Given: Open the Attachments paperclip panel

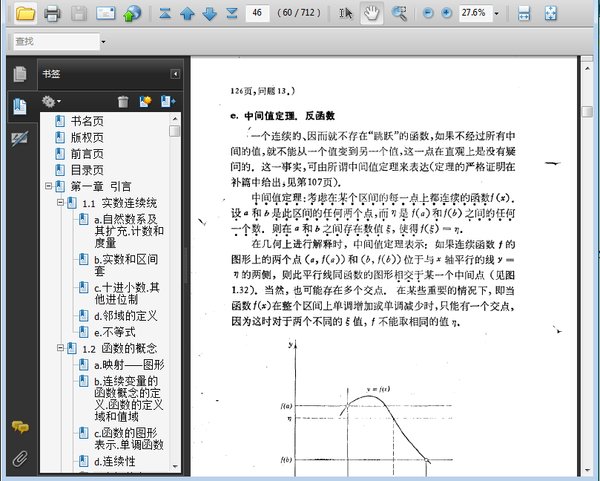Looking at the screenshot, I should click(18, 459).
